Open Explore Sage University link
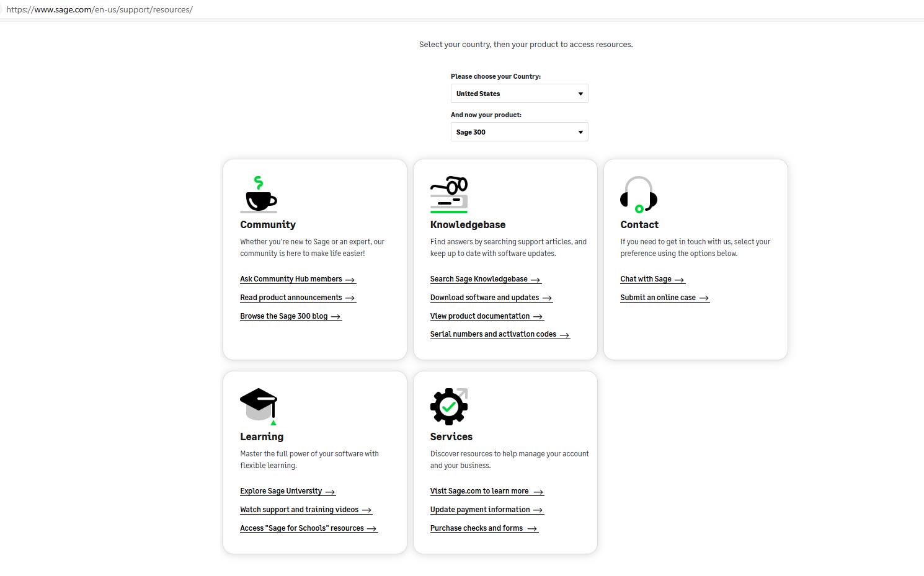 pos(288,491)
